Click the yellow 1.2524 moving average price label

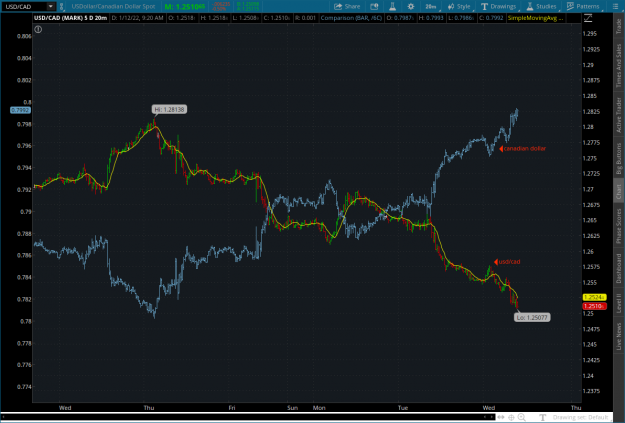click(594, 297)
